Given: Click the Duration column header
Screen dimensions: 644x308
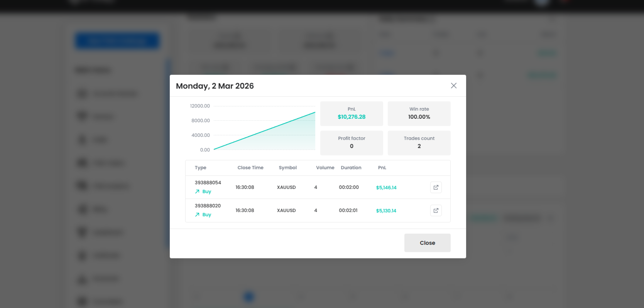Looking at the screenshot, I should click(x=351, y=168).
